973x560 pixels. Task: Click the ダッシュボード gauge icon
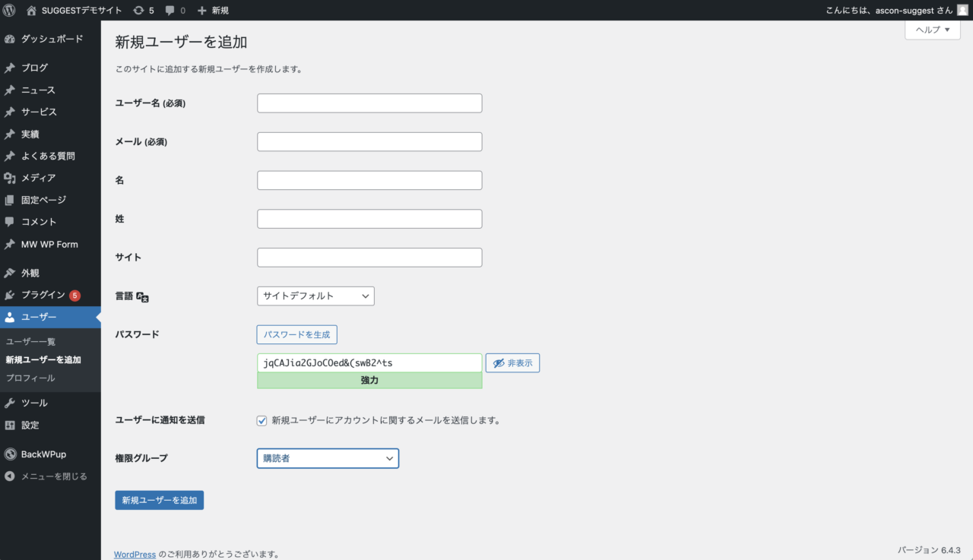coord(10,39)
